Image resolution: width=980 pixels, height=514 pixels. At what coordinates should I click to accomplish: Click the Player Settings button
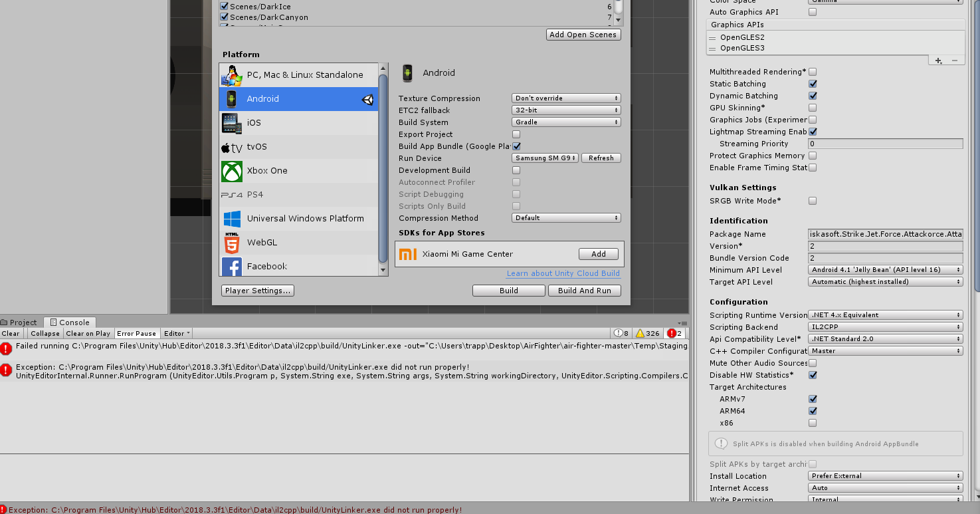tap(258, 291)
